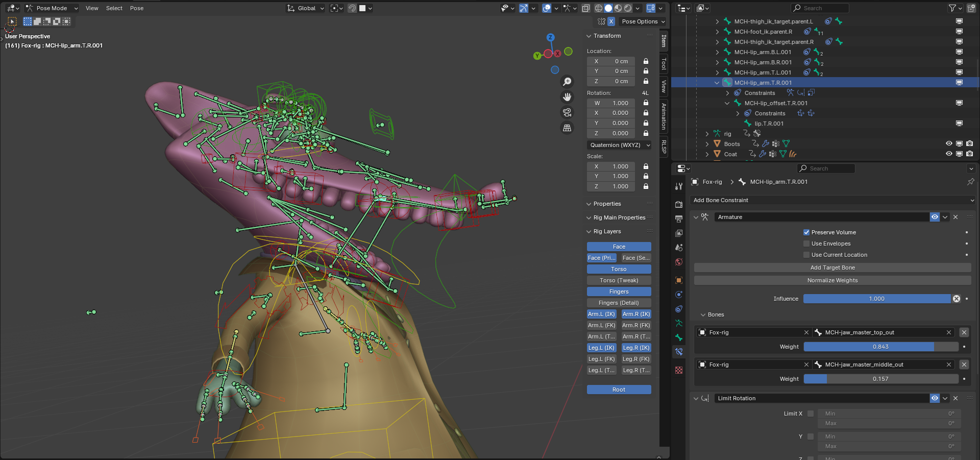The height and width of the screenshot is (460, 980).
Task: Select rendered viewport shading
Action: click(628, 8)
